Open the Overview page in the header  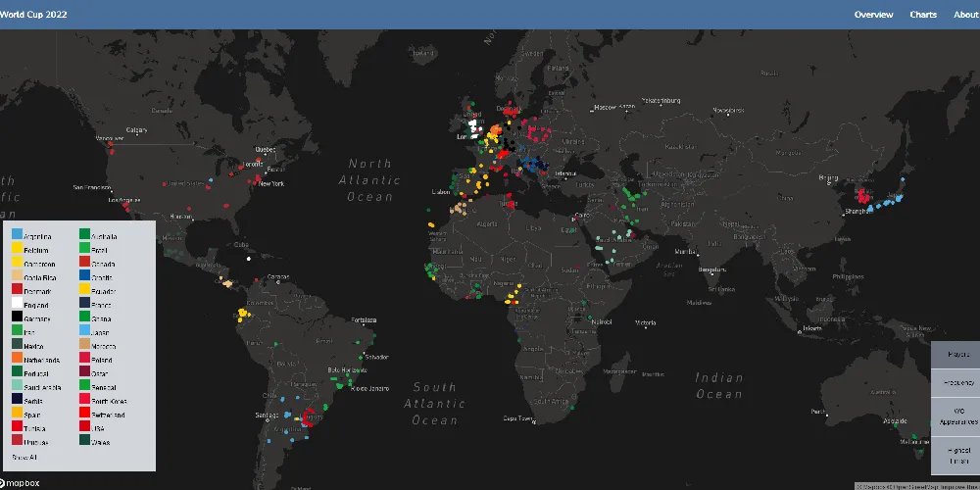[x=873, y=15]
